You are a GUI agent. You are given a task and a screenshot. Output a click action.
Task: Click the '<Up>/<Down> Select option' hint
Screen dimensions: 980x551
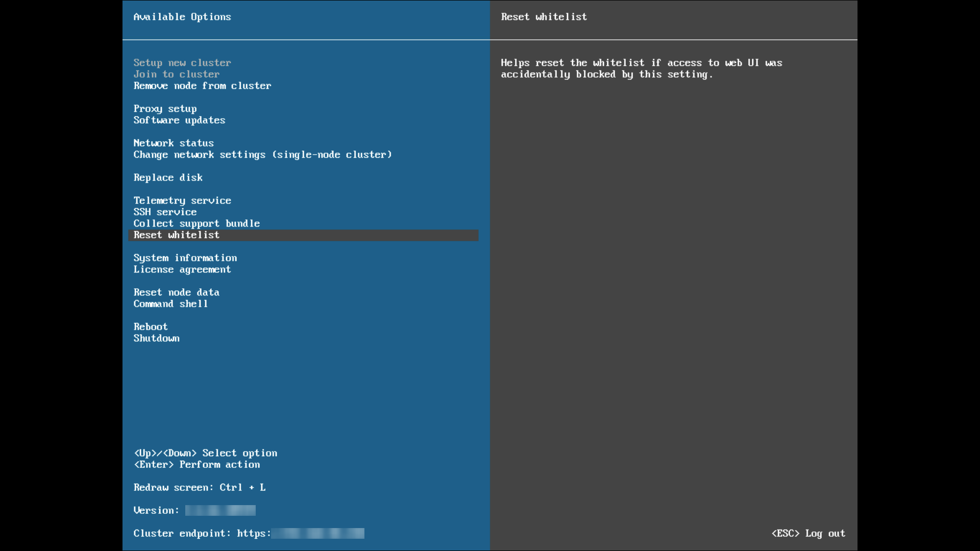pos(206,453)
